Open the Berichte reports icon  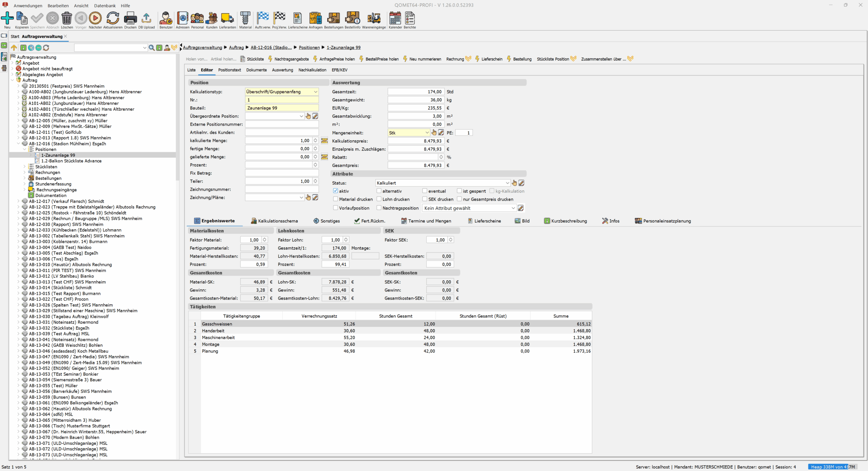click(x=410, y=19)
